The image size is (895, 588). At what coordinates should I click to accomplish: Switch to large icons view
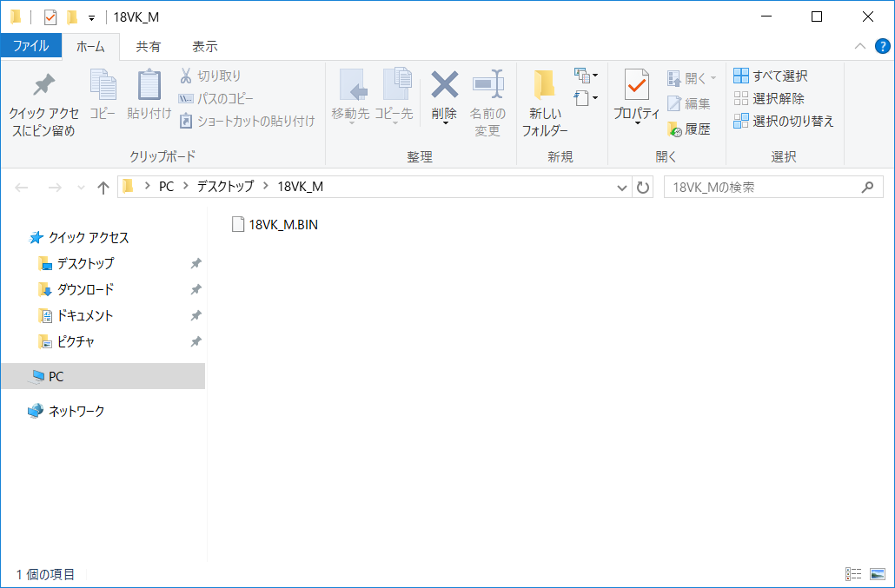(877, 574)
